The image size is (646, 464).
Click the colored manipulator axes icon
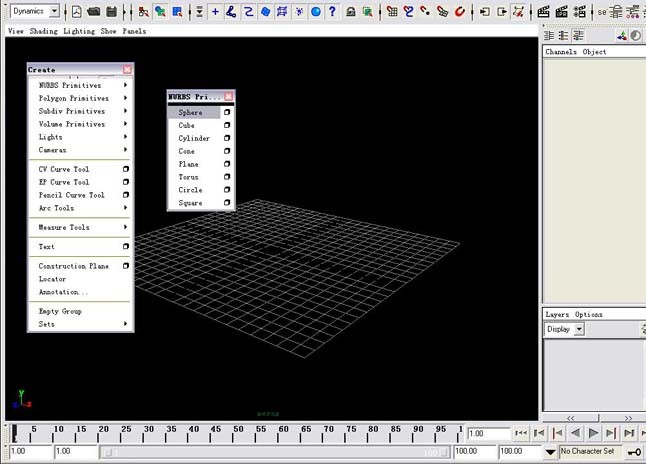(x=621, y=36)
